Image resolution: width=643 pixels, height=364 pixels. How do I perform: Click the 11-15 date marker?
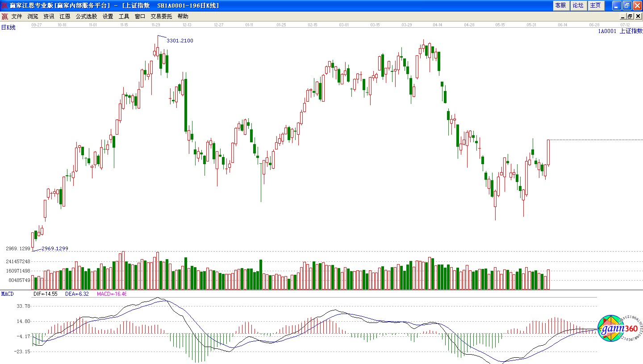pyautogui.click(x=124, y=25)
